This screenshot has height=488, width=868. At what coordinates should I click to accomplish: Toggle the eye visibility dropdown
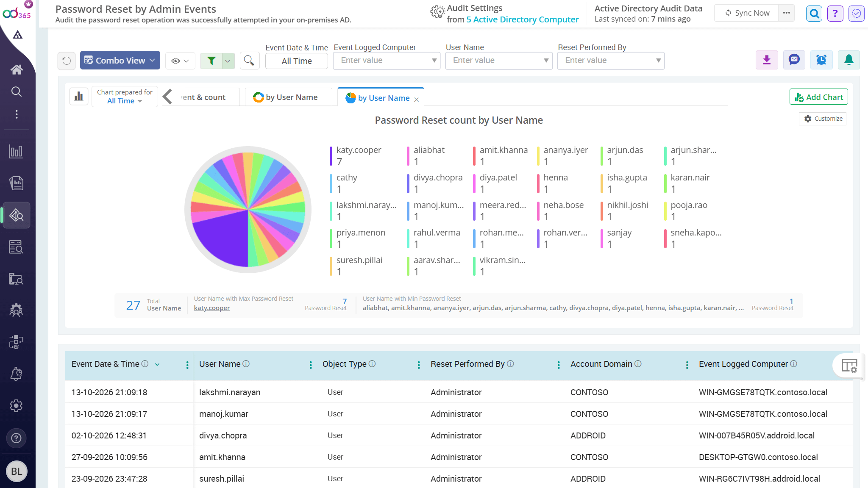coord(180,61)
